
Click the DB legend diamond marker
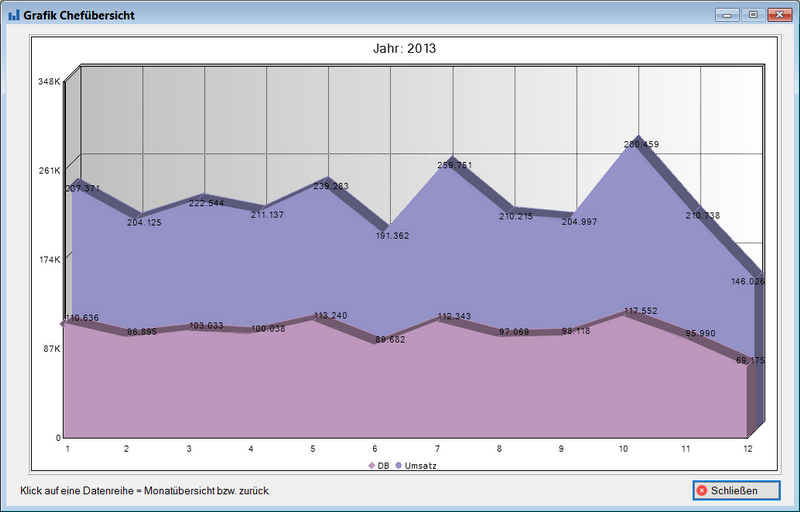(x=372, y=466)
